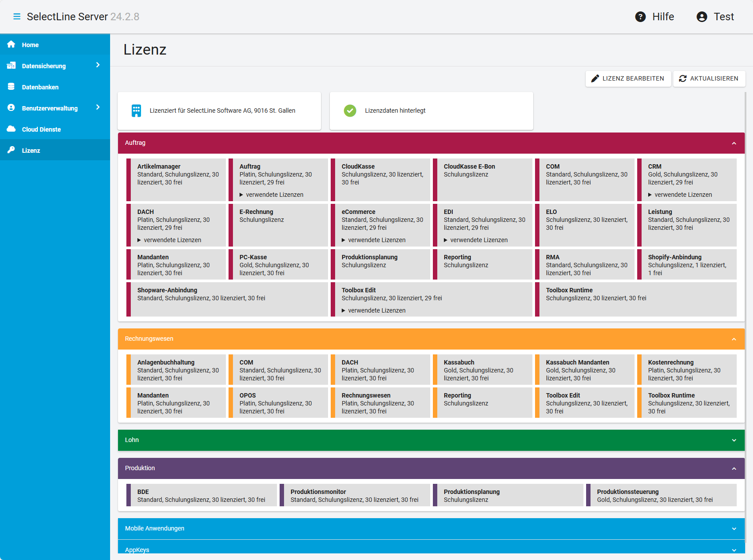Click the Auftrag section header
The image size is (753, 560).
[431, 143]
